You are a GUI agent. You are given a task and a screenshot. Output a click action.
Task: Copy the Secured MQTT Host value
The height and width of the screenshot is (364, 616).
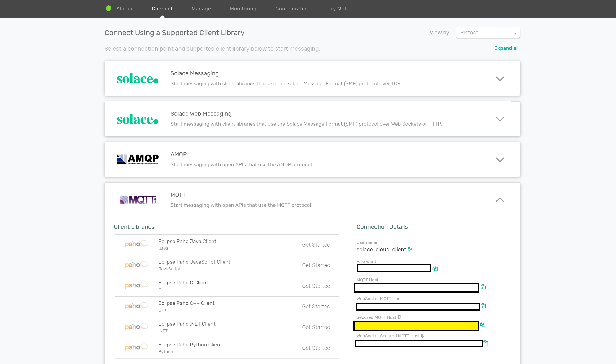coord(483,324)
